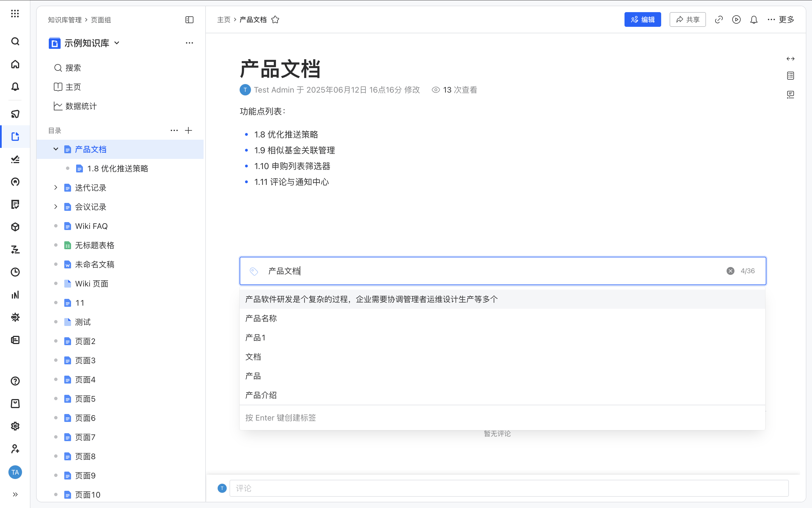This screenshot has width=812, height=508.
Task: Select suggestion 产品介绍
Action: [x=502, y=395]
